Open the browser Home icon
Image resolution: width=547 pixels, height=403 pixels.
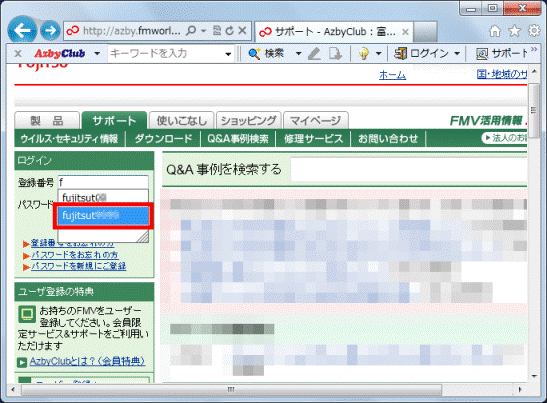pos(495,31)
